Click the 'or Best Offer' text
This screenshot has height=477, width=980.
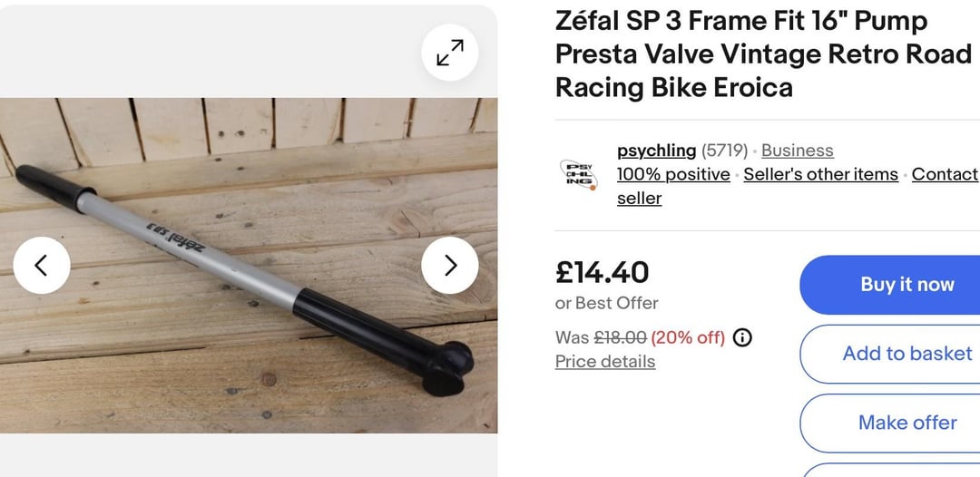tap(606, 303)
